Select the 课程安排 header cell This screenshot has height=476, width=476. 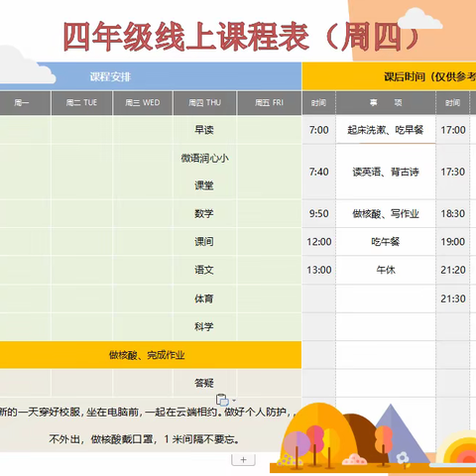151,76
